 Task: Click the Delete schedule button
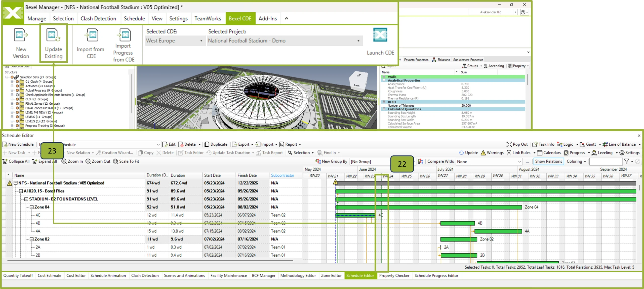pos(187,144)
